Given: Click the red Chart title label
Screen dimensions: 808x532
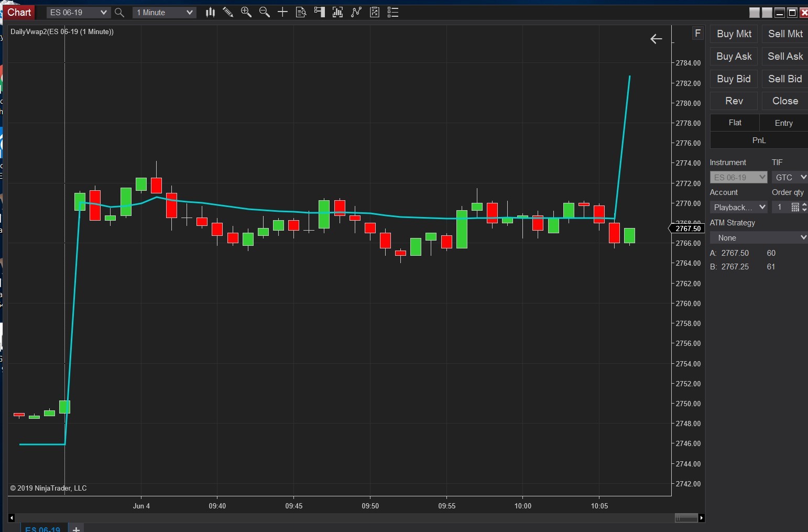Looking at the screenshot, I should (x=19, y=12).
